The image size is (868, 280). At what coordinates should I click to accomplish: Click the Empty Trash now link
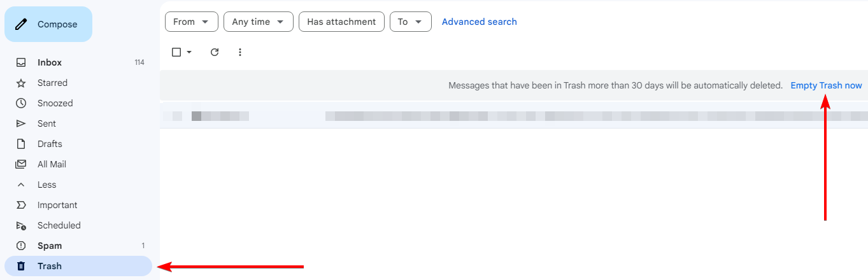pos(826,85)
